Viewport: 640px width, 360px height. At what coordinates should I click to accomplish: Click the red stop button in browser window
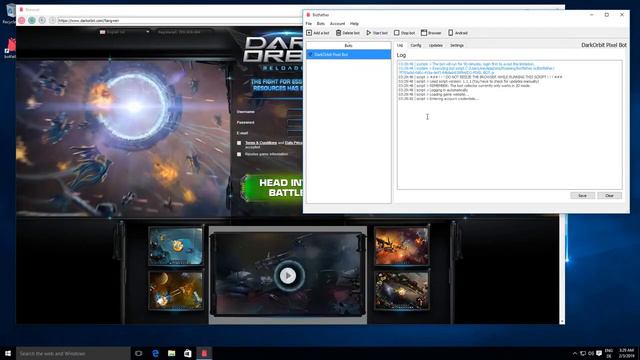tap(22, 20)
